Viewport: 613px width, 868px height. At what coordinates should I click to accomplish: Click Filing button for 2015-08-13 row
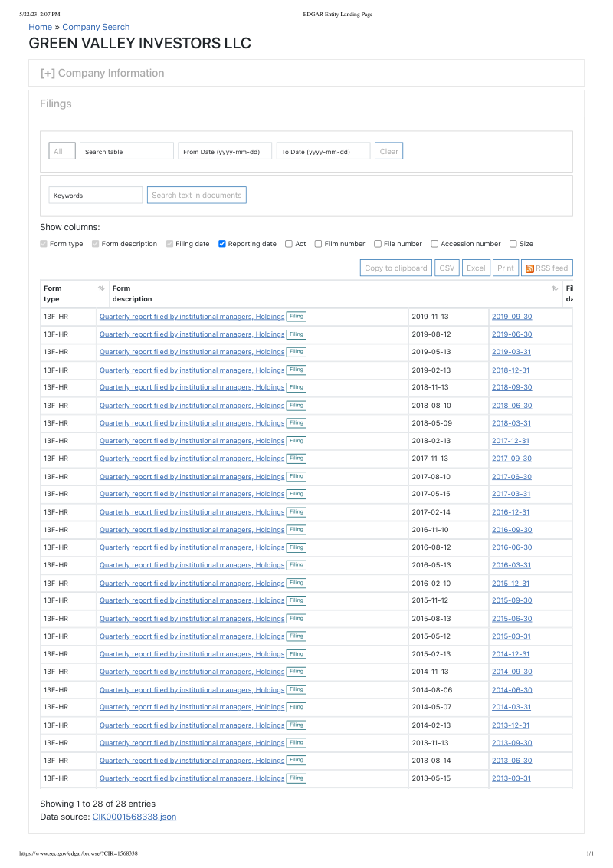click(x=297, y=618)
